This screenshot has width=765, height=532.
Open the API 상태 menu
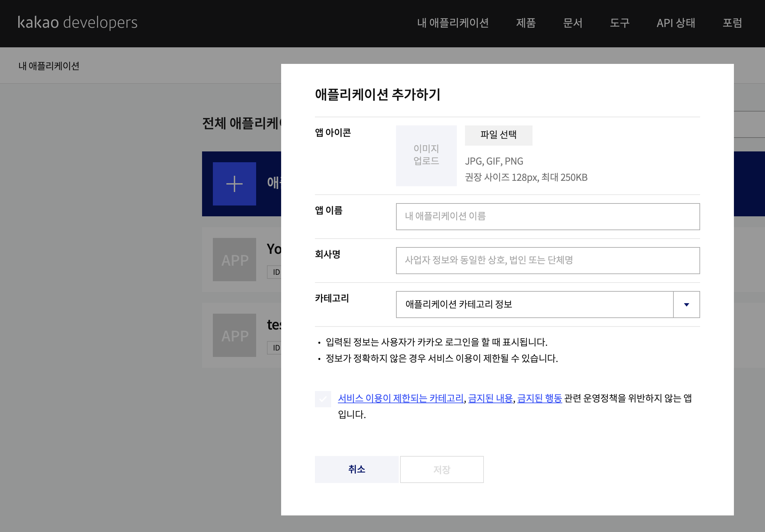[x=676, y=23]
